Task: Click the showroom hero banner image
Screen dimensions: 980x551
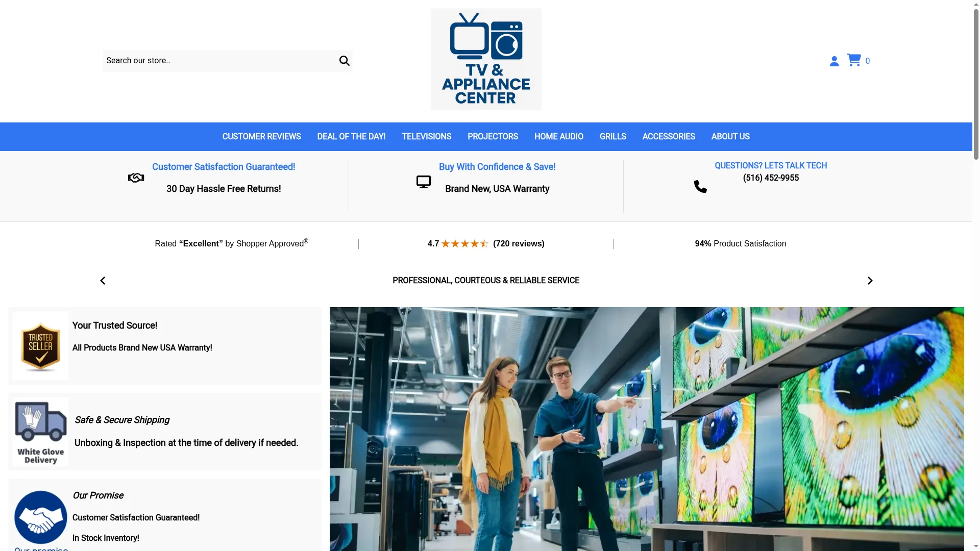Action: click(647, 429)
